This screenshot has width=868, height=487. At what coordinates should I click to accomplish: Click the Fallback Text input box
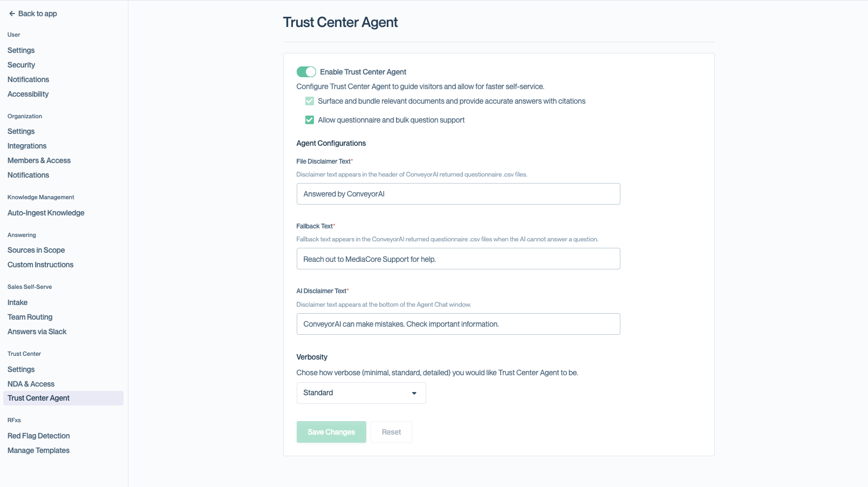point(458,259)
